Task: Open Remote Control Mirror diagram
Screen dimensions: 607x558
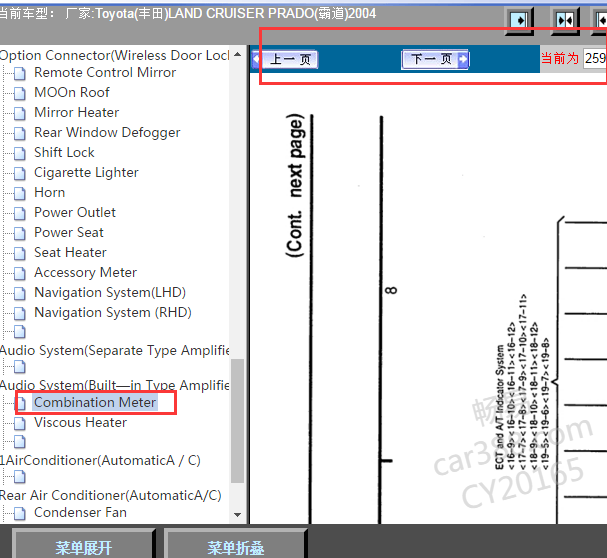Action: (105, 72)
